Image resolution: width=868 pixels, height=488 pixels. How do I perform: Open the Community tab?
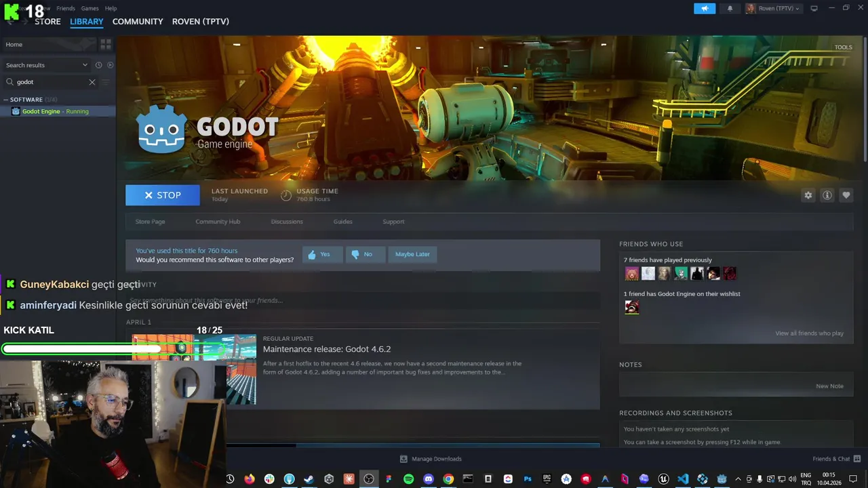(138, 22)
